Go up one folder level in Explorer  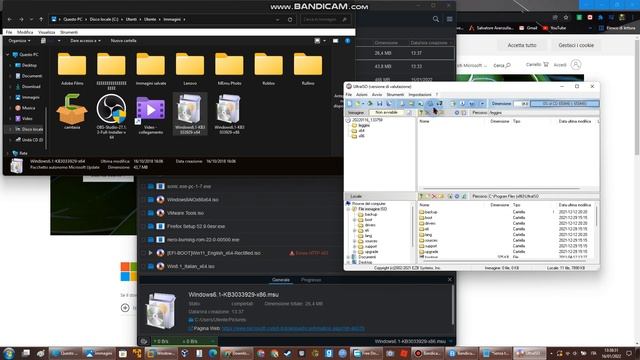click(x=41, y=19)
